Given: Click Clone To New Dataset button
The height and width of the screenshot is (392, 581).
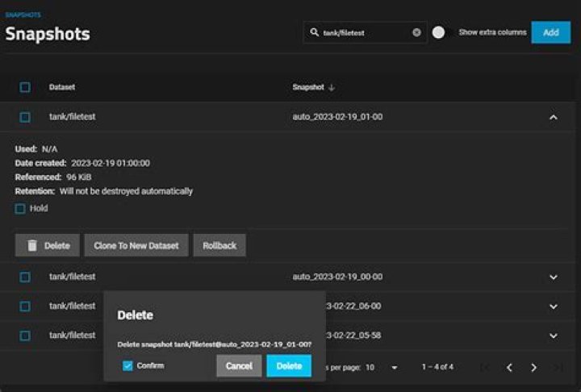Looking at the screenshot, I should (x=136, y=245).
